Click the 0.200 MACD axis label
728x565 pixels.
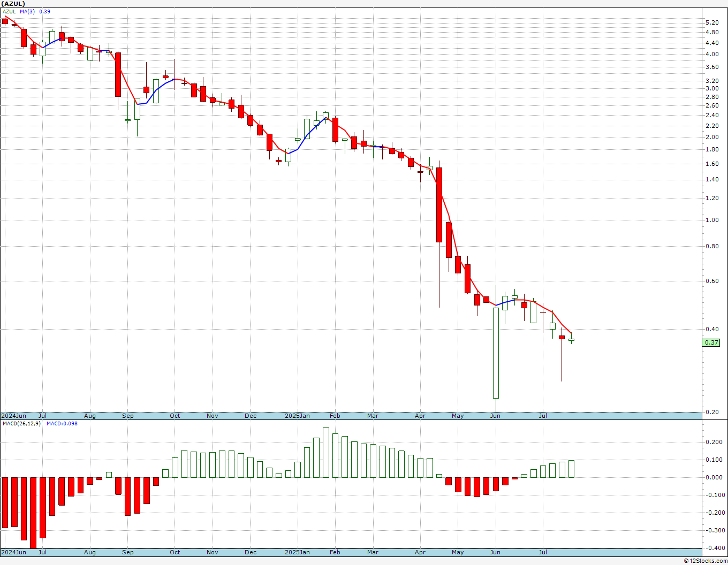coord(714,442)
